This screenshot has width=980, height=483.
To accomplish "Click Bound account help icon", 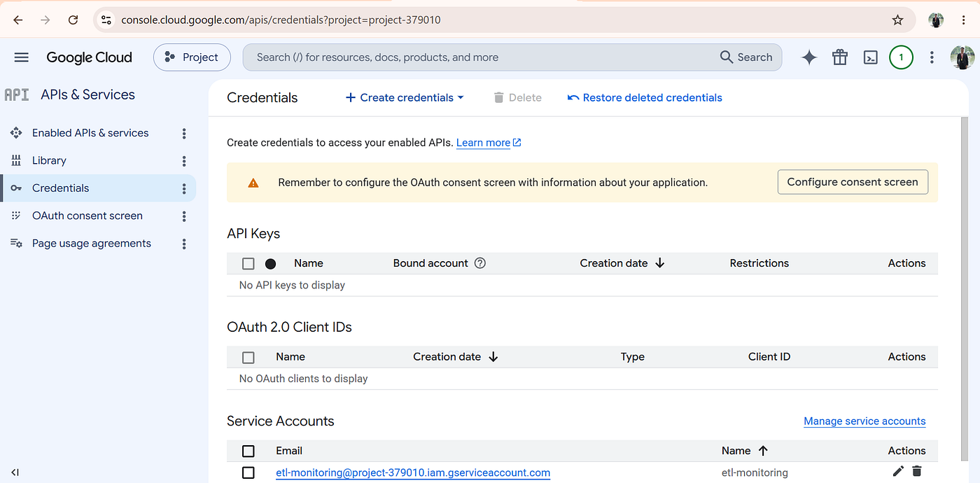I will pos(480,263).
